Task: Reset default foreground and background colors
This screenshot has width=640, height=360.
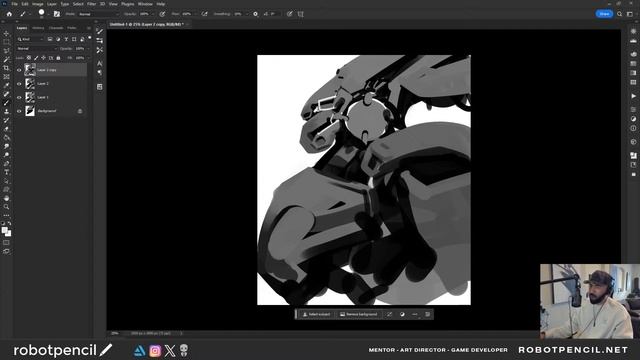Action: pos(3,224)
